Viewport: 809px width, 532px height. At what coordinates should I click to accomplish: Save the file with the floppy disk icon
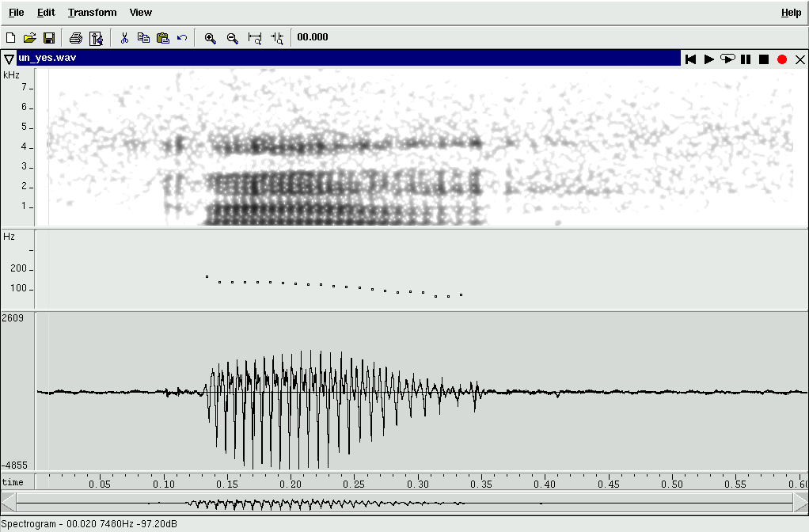(x=49, y=38)
